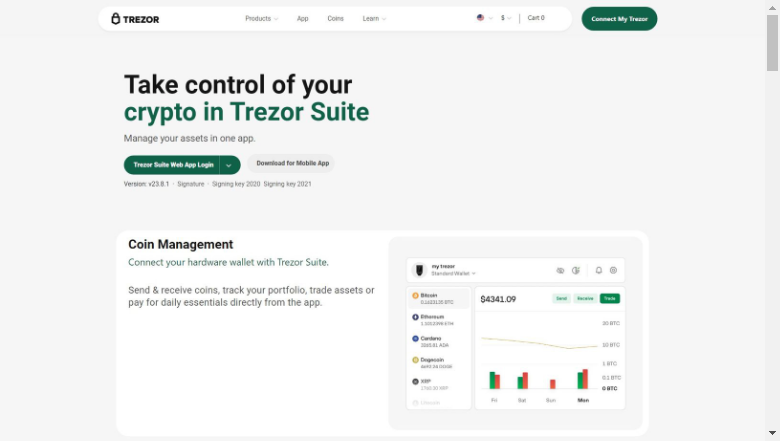Image resolution: width=780 pixels, height=441 pixels.
Task: Click Connect My Trezor button
Action: [x=619, y=19]
